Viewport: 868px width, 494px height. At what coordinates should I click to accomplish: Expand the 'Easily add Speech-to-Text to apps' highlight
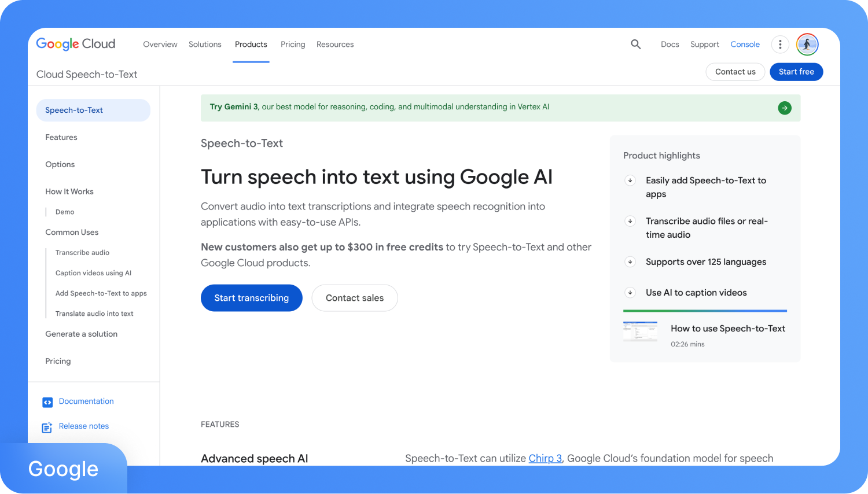[630, 180]
